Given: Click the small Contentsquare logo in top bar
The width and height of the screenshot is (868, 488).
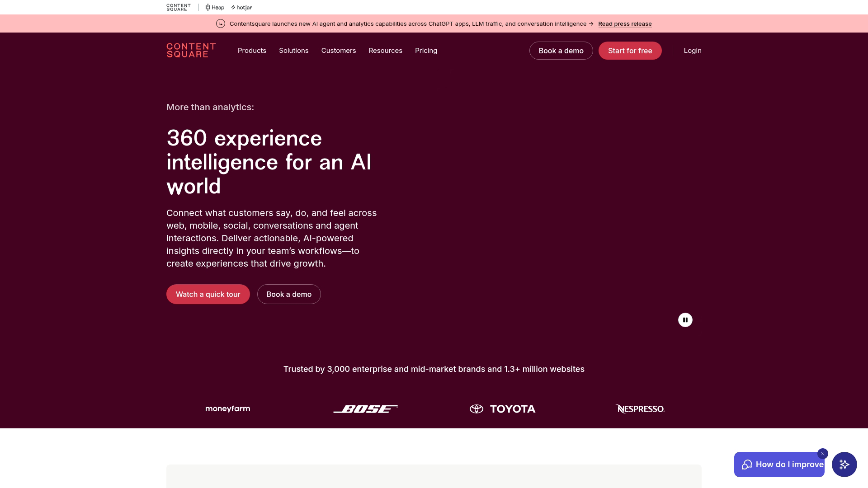Looking at the screenshot, I should (178, 7).
